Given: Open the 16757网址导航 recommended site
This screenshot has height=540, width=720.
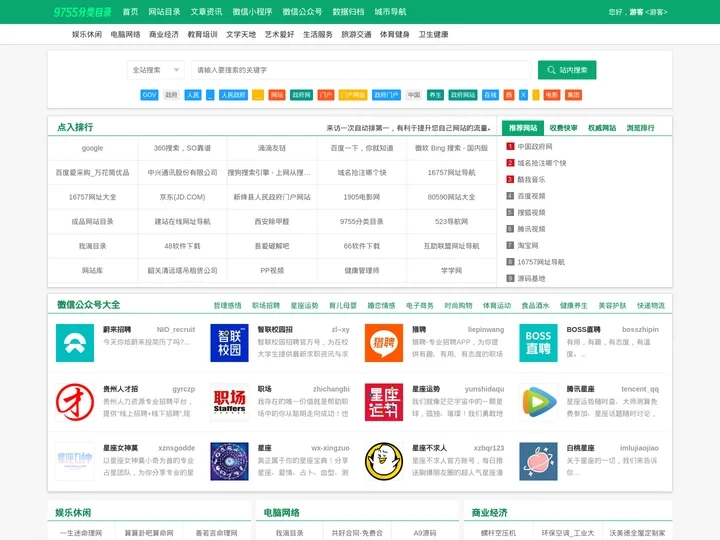Looking at the screenshot, I should (x=541, y=262).
